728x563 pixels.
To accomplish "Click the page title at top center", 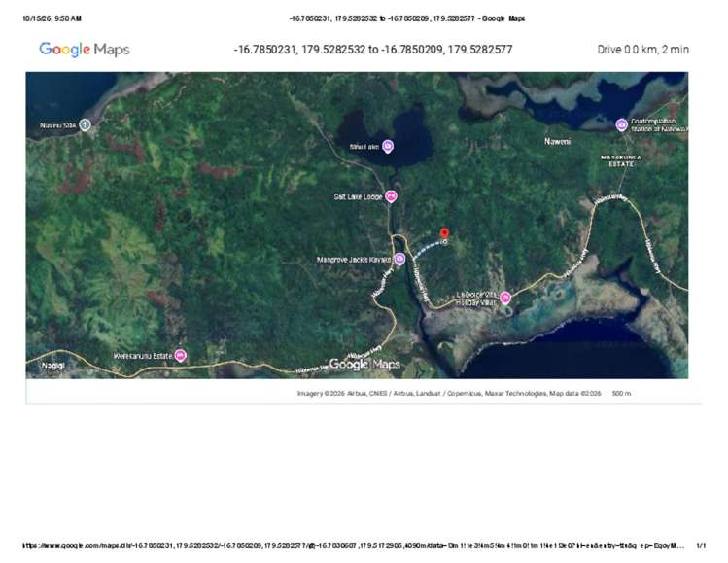I will point(406,18).
